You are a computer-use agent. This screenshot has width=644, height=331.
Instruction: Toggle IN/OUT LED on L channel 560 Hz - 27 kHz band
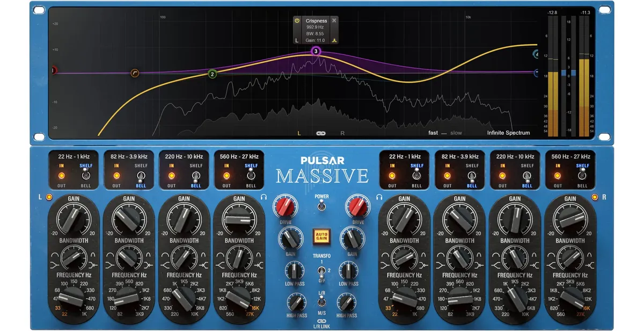click(x=226, y=176)
